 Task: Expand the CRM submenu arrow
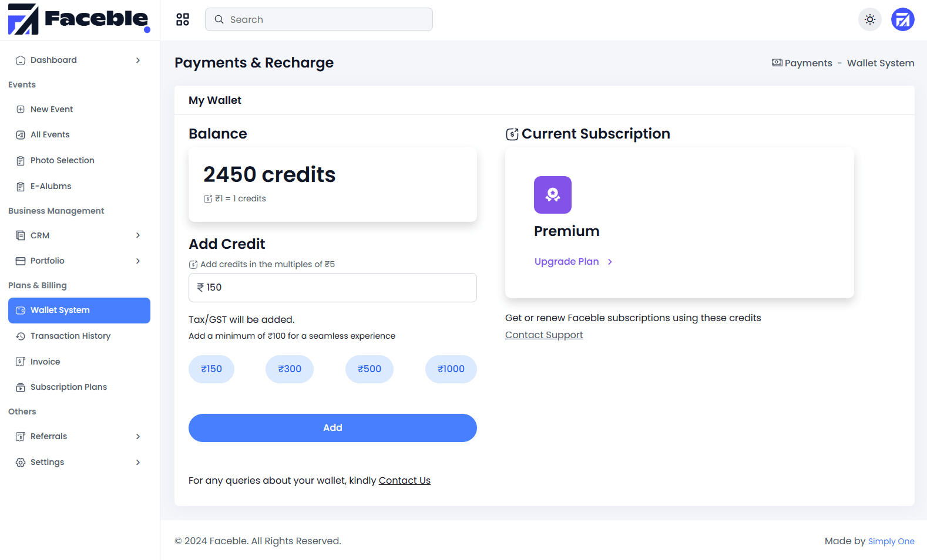pyautogui.click(x=138, y=235)
